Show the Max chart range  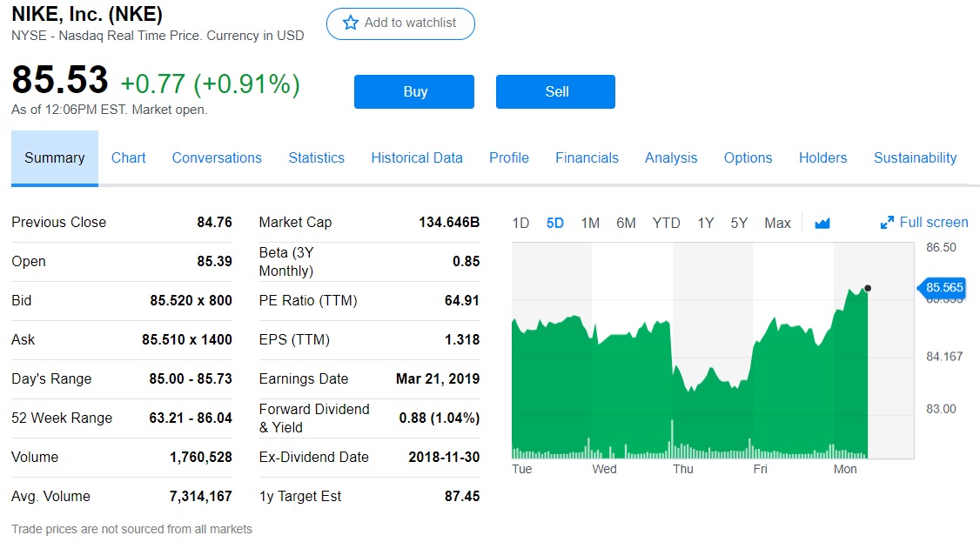pyautogui.click(x=777, y=223)
